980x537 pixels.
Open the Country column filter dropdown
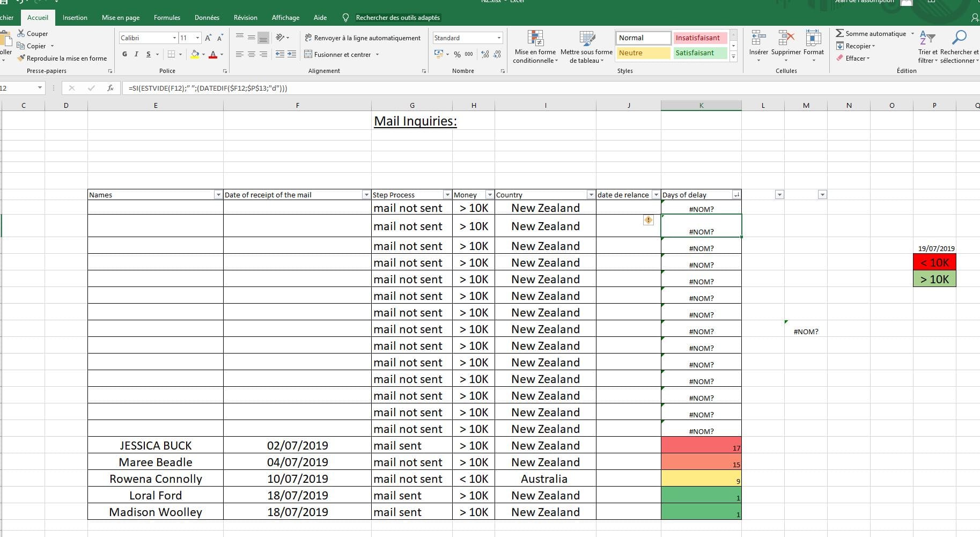pos(591,195)
